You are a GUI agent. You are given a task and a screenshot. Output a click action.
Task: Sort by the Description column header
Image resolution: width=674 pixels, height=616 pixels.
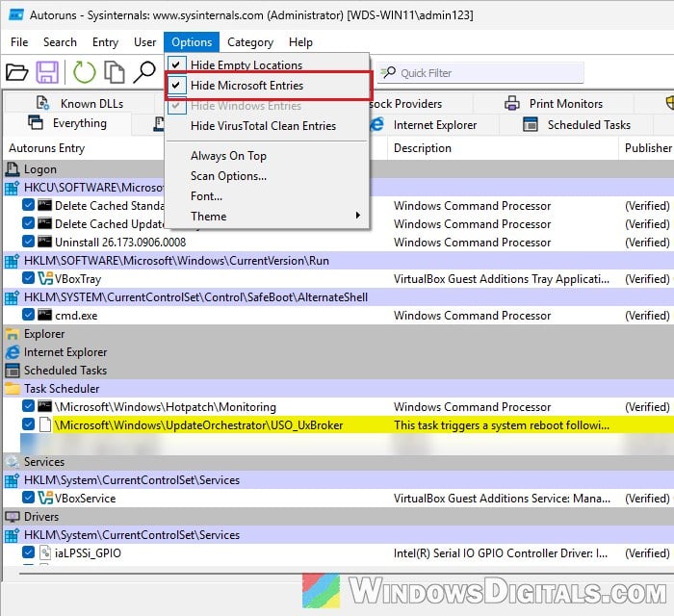pos(503,148)
